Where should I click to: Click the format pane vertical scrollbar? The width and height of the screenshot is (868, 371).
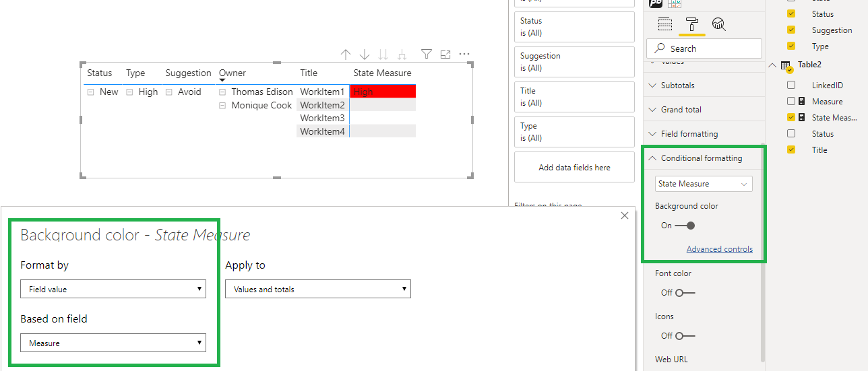point(763,252)
